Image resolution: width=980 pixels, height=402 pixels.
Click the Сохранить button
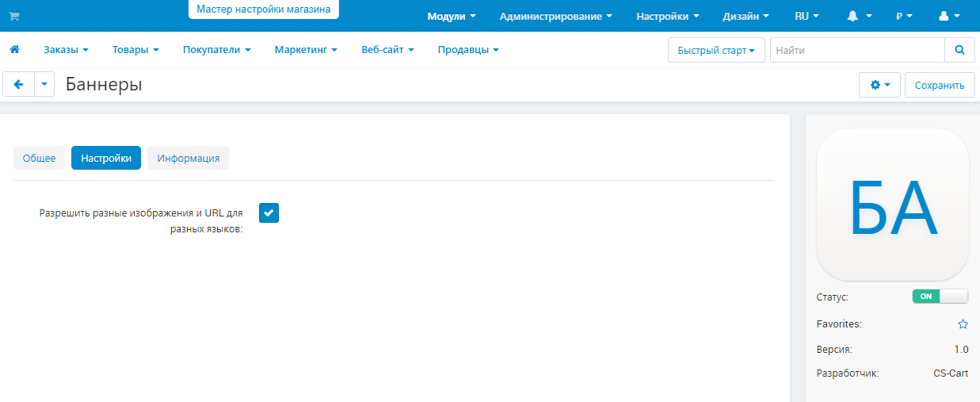coord(940,85)
